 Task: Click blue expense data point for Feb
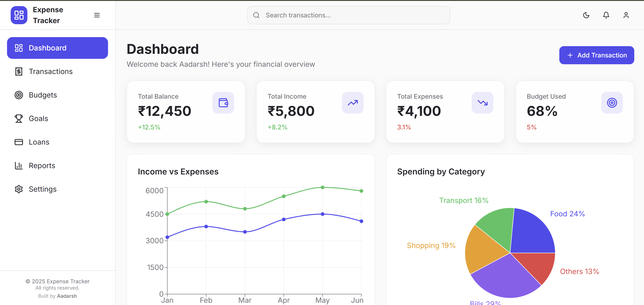click(206, 226)
